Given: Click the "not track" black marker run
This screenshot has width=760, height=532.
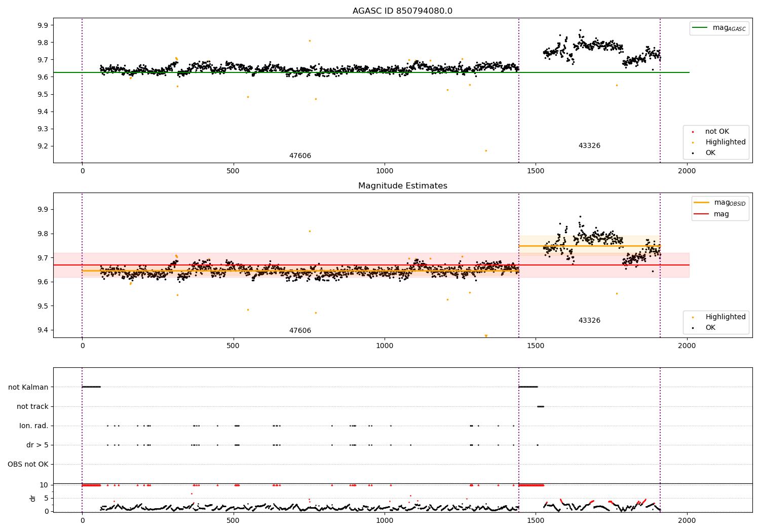Looking at the screenshot, I should [541, 406].
